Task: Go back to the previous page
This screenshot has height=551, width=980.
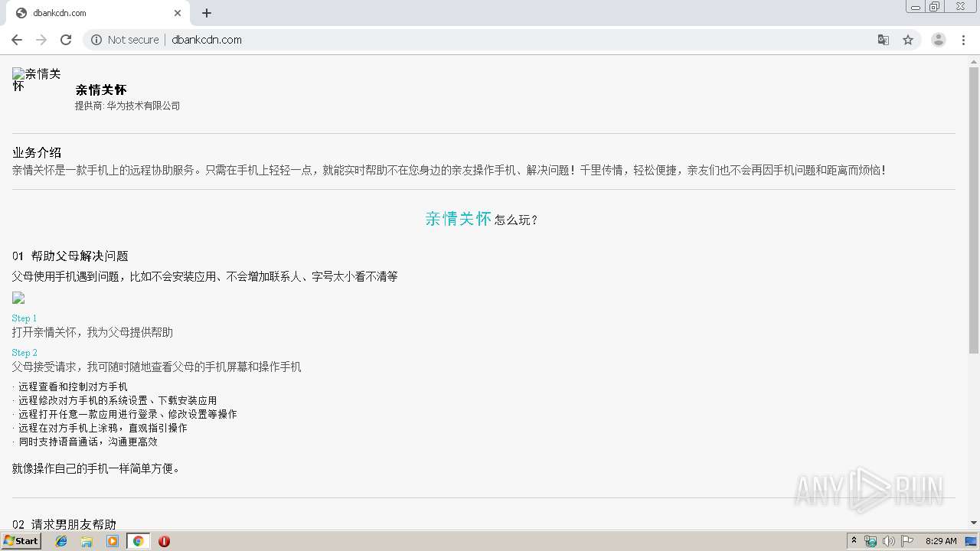Action: [17, 40]
